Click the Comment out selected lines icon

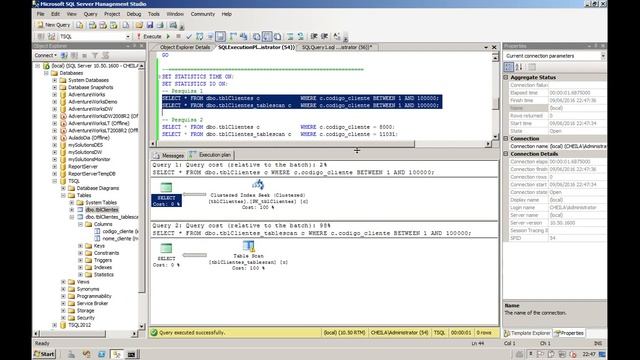290,37
